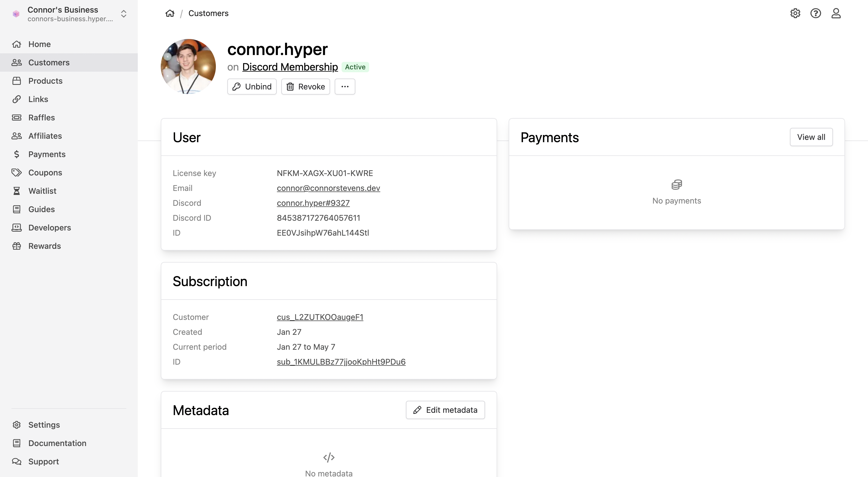The image size is (868, 477).
Task: Revoke the license with Revoke button
Action: click(x=305, y=87)
